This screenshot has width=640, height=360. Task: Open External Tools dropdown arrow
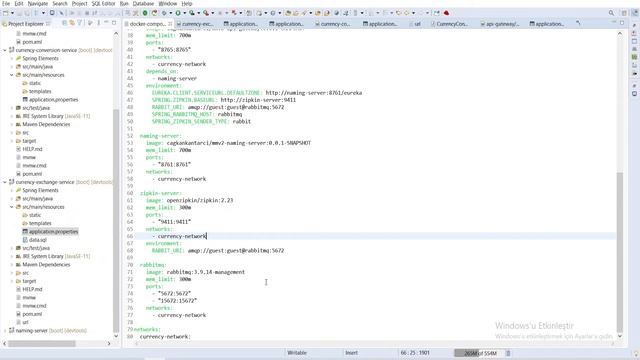coord(213,13)
